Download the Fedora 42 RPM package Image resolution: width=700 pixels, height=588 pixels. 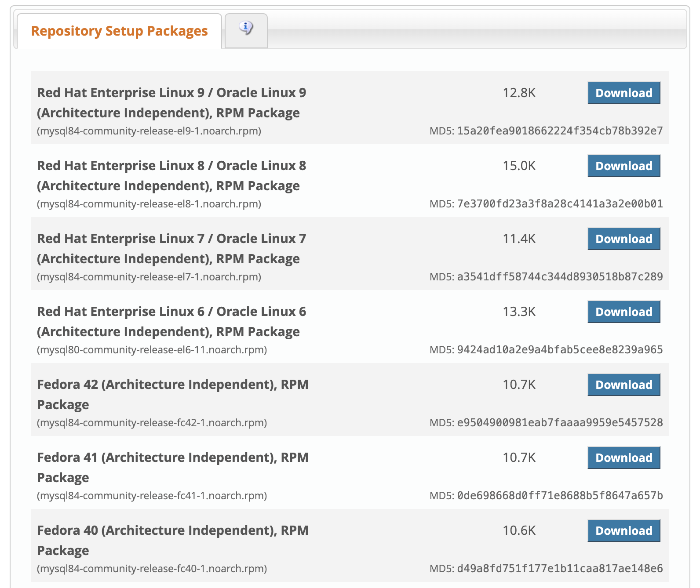[623, 385]
